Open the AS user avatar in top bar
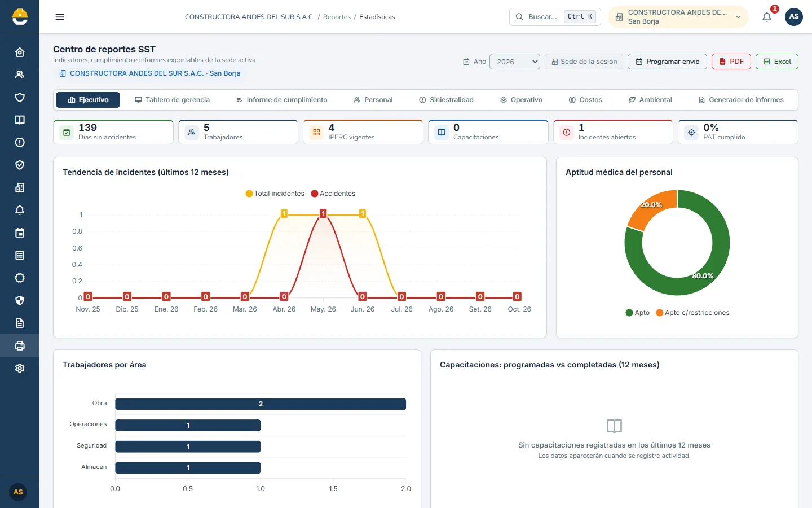The image size is (812, 508). [794, 17]
